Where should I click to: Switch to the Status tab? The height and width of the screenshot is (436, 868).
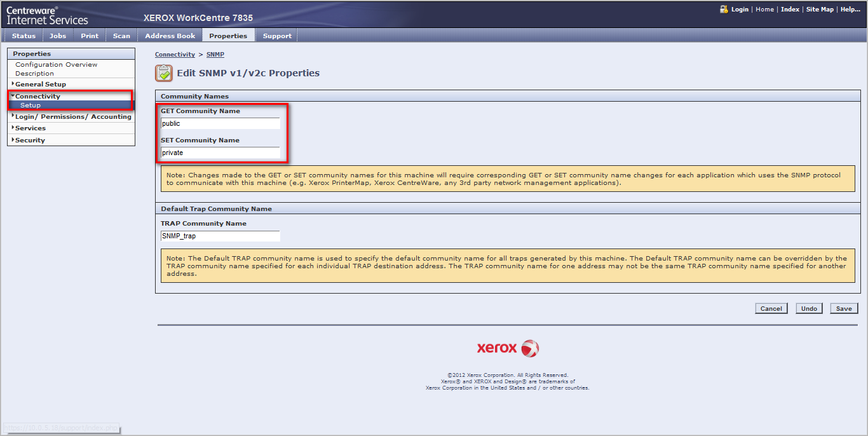pyautogui.click(x=24, y=36)
